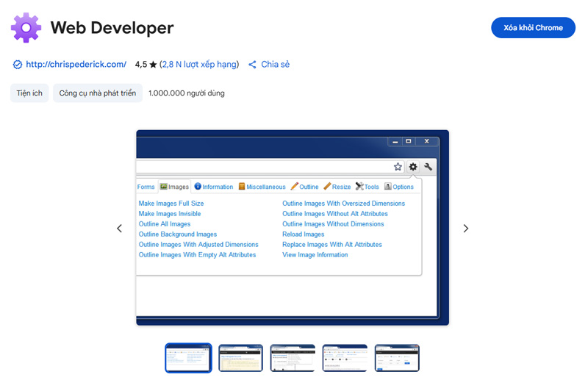The height and width of the screenshot is (391, 588).
Task: Switch to the Forms tab
Action: pos(146,187)
